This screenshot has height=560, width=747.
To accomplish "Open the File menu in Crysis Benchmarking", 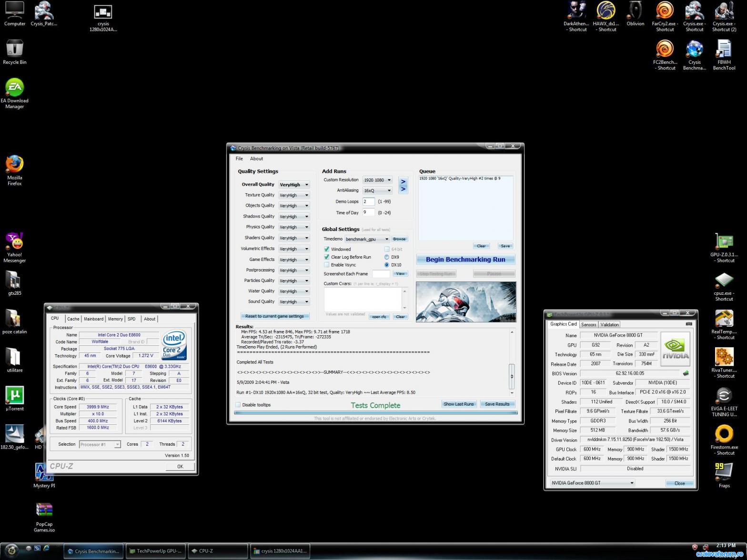I will [239, 159].
